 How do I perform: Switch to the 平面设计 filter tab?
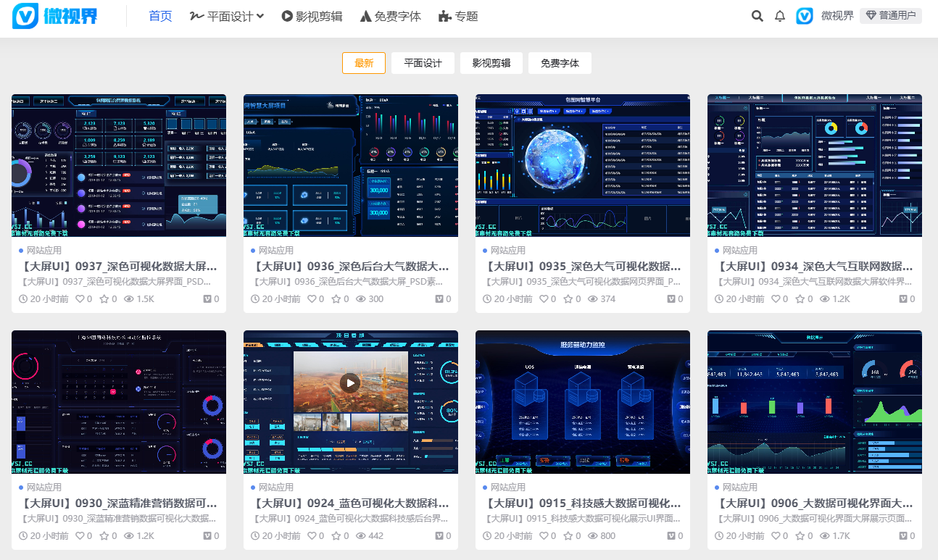coord(423,63)
